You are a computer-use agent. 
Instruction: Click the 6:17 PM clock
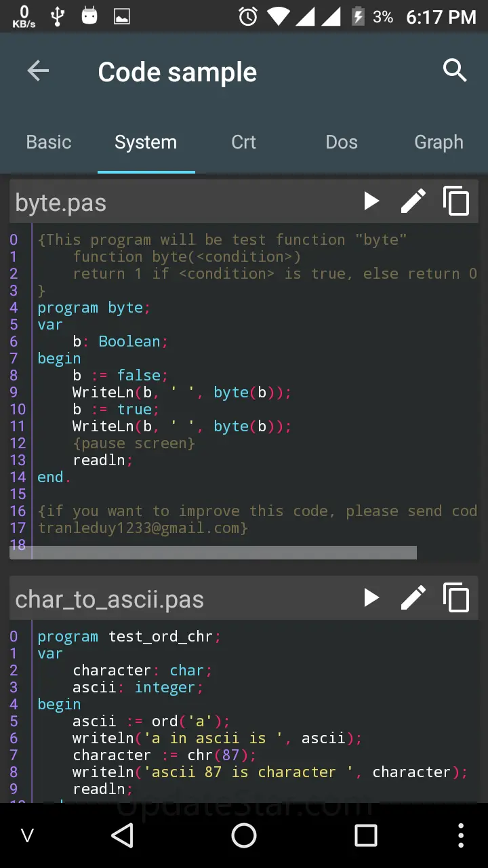[441, 17]
